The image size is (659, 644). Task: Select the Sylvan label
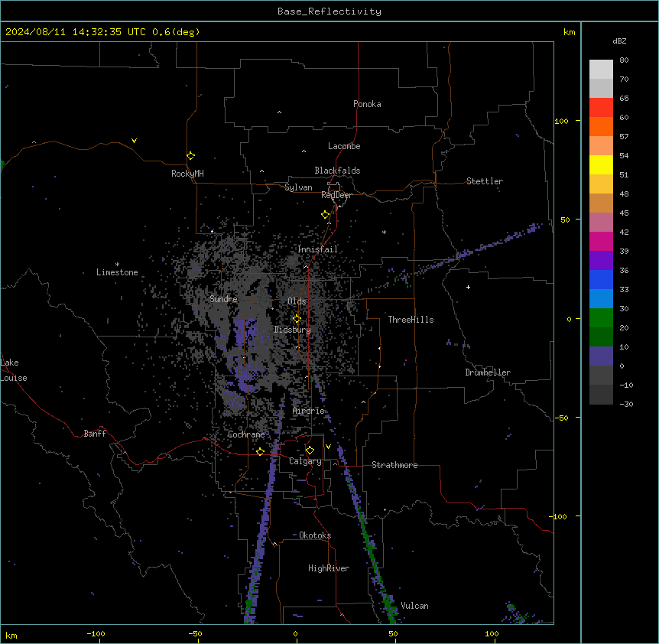pyautogui.click(x=298, y=187)
